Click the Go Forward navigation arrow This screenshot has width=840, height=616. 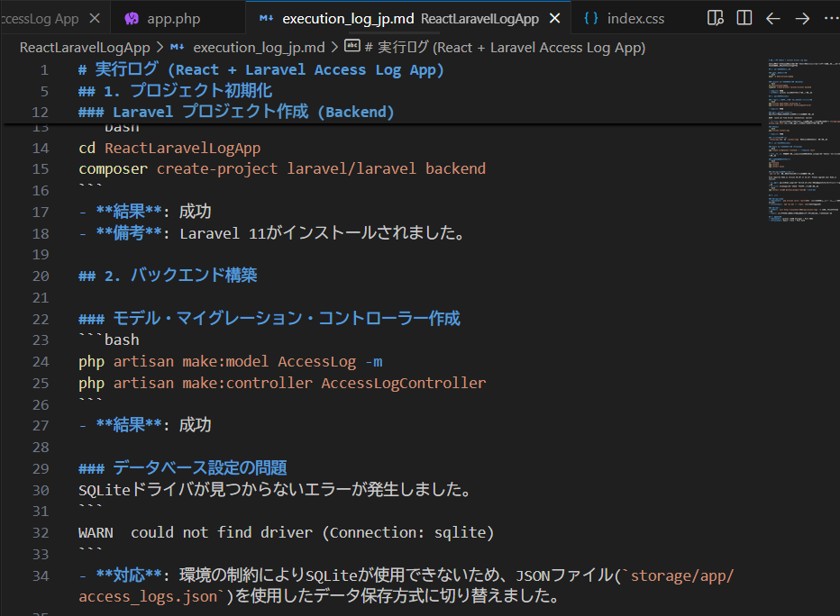pyautogui.click(x=802, y=18)
